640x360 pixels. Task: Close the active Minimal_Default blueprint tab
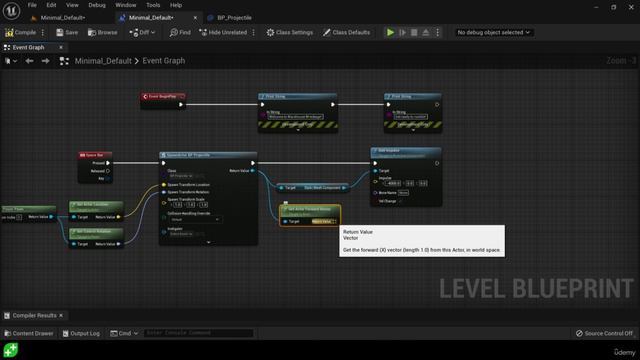(x=195, y=18)
